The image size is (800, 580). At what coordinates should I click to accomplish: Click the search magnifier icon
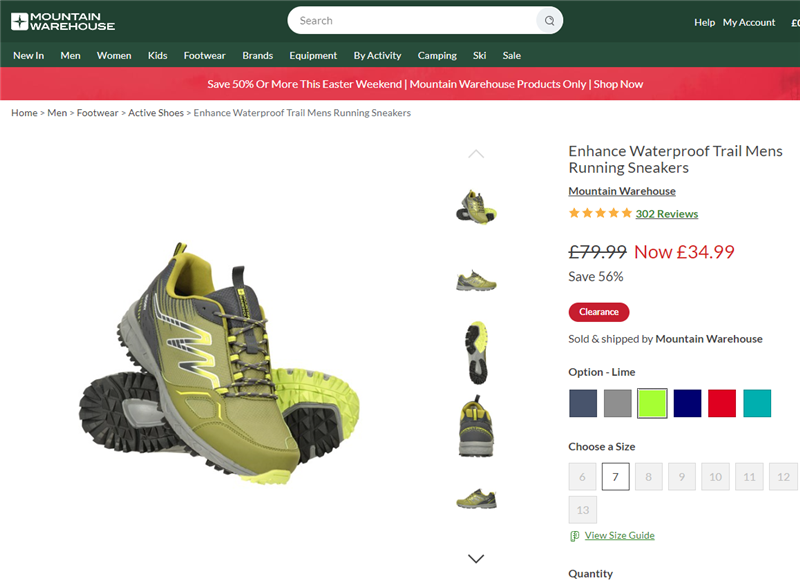click(548, 21)
